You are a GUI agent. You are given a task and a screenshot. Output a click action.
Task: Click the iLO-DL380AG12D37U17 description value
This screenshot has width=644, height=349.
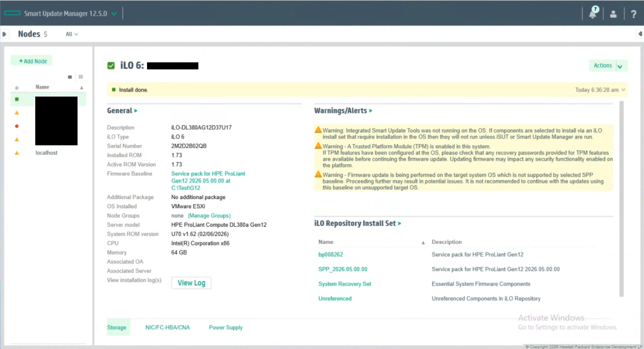click(201, 128)
